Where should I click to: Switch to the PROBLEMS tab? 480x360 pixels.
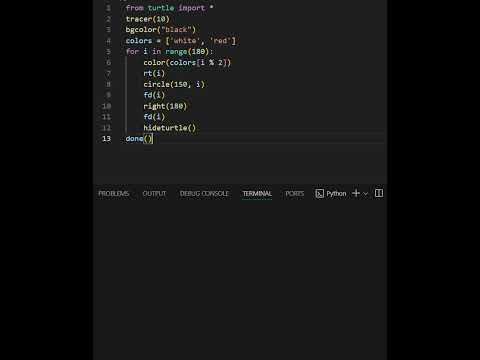(x=114, y=193)
